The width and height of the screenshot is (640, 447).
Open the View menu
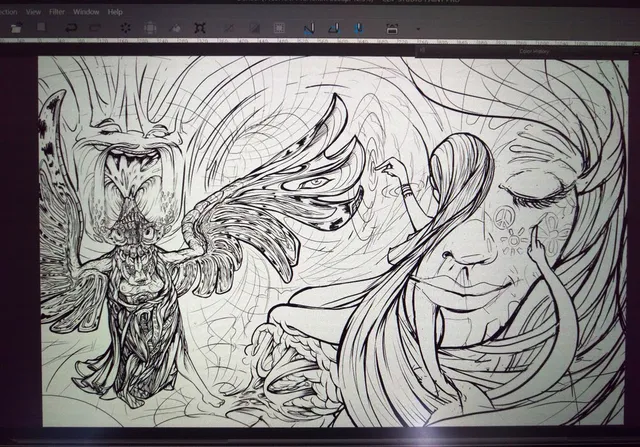33,12
